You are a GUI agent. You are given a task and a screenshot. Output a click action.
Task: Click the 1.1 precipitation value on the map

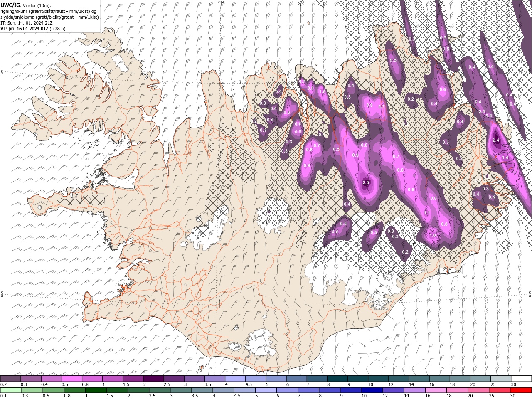[426, 213]
